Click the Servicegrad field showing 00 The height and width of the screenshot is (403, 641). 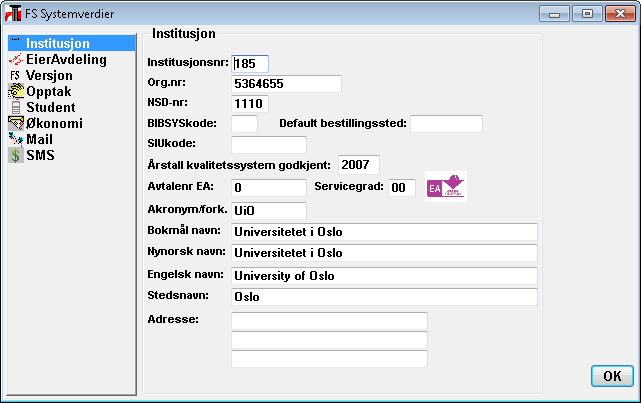pyautogui.click(x=402, y=188)
